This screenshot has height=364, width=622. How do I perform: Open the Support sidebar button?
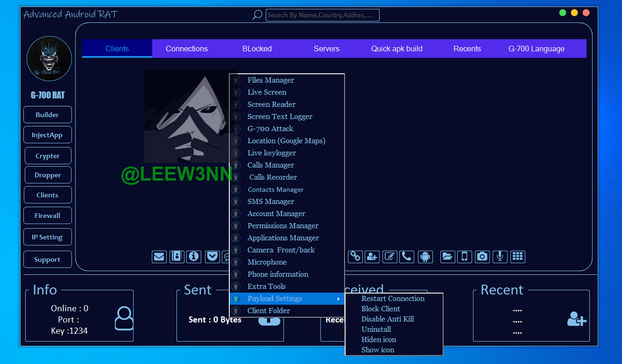tap(48, 259)
